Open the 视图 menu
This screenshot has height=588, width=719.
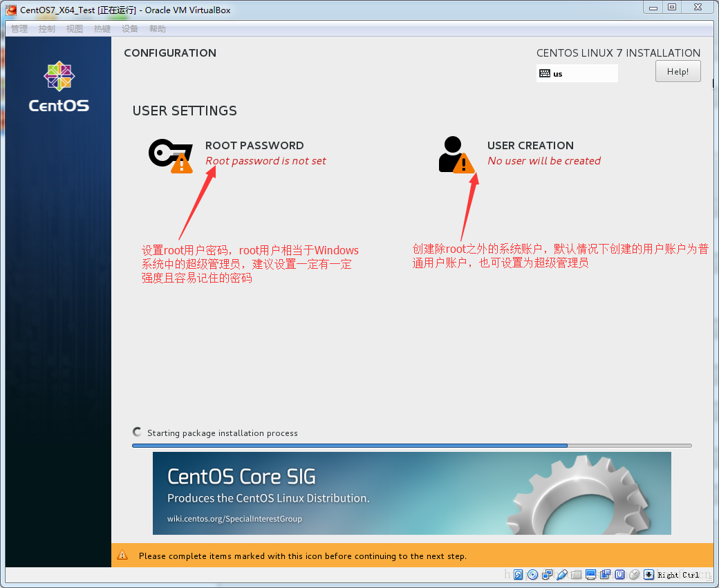click(x=74, y=29)
